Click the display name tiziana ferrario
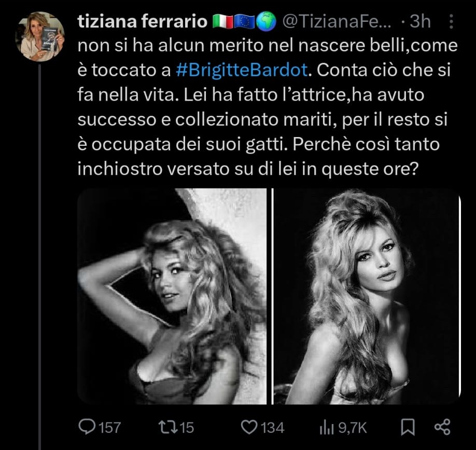Image resolution: width=476 pixels, height=450 pixels. [x=142, y=21]
